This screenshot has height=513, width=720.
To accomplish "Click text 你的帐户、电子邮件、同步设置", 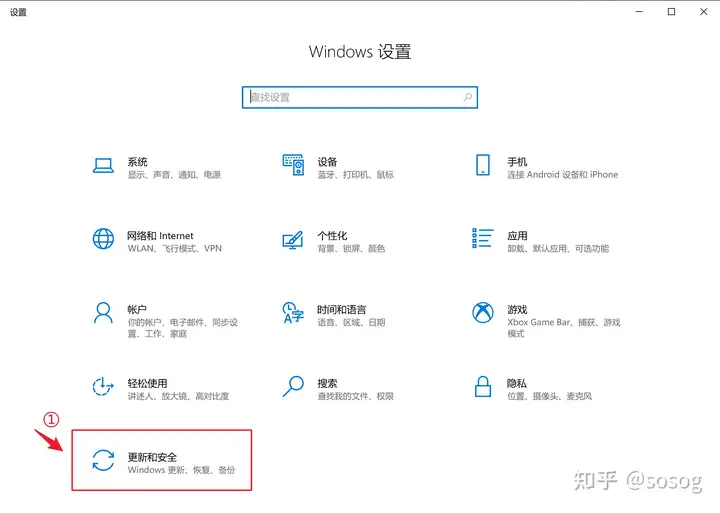I will [x=183, y=328].
